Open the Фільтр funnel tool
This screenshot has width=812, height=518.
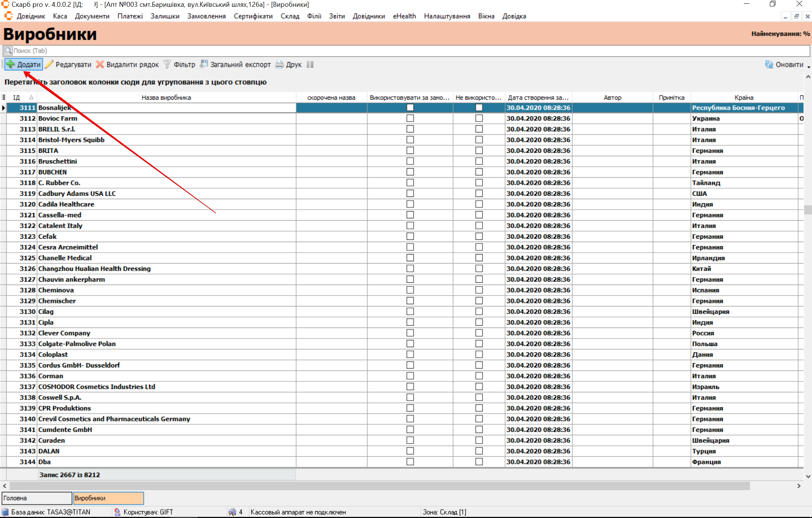(x=167, y=64)
